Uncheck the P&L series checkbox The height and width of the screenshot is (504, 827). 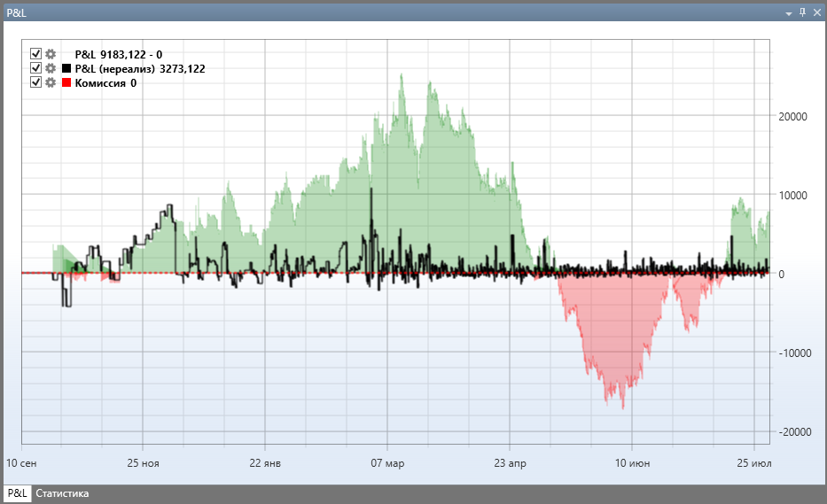click(x=35, y=54)
